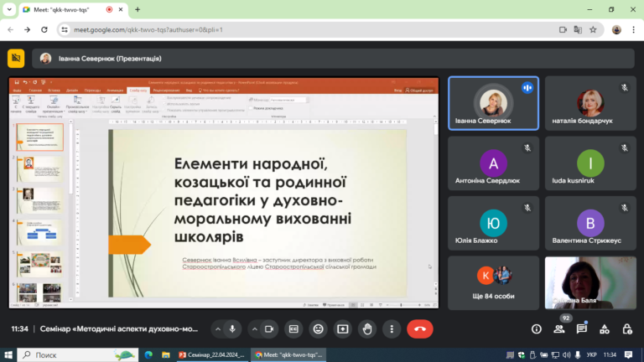
Task: Turn on closed captions
Action: click(293, 329)
